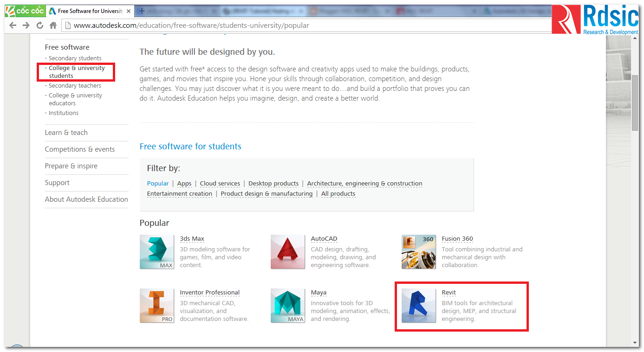Screen dimensions: 644x352
Task: Filter by All products
Action: click(338, 194)
